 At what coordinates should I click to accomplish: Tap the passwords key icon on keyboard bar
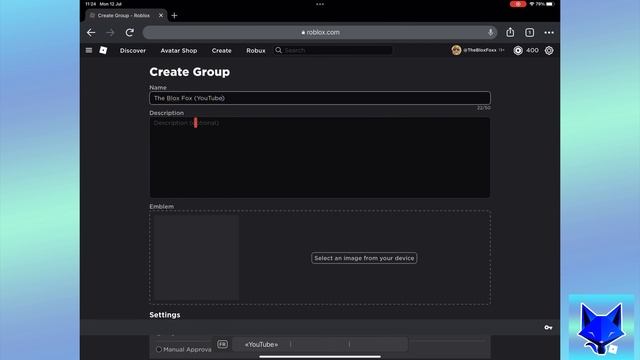pyautogui.click(x=548, y=327)
